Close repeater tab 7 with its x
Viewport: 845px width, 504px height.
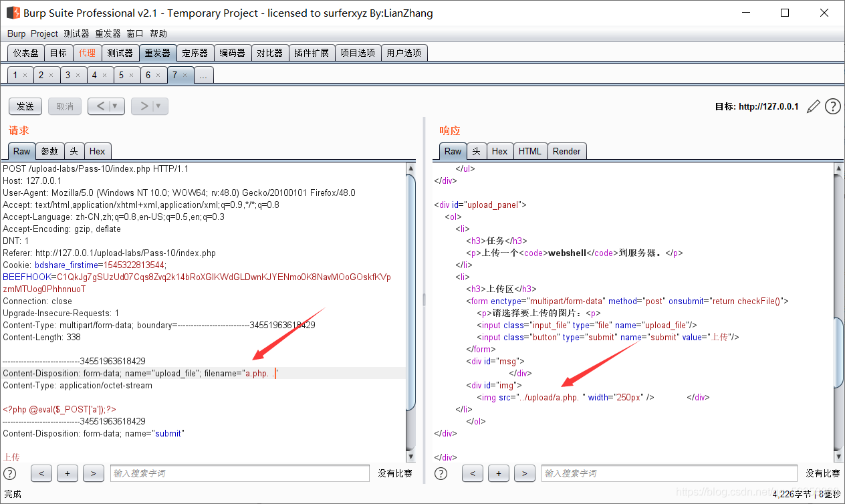click(185, 76)
